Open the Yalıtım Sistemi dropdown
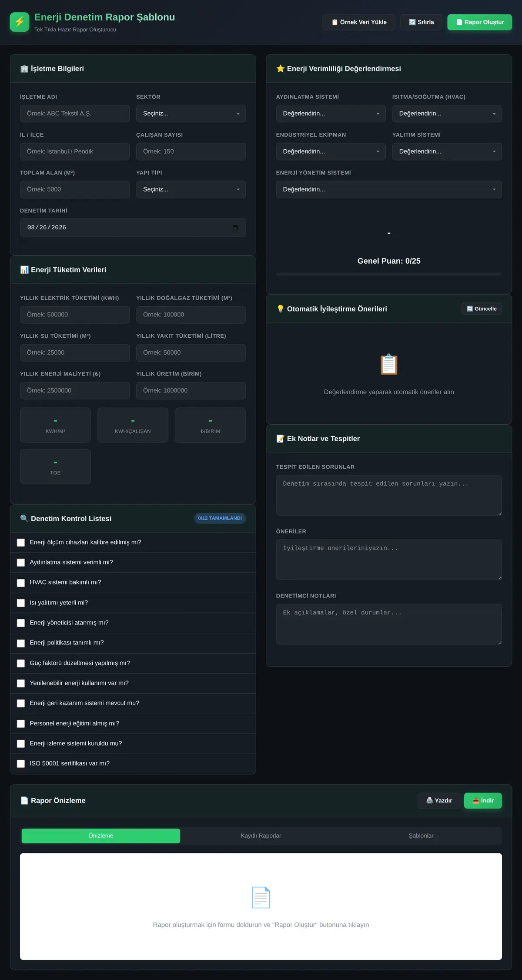The image size is (522, 980). [x=447, y=151]
